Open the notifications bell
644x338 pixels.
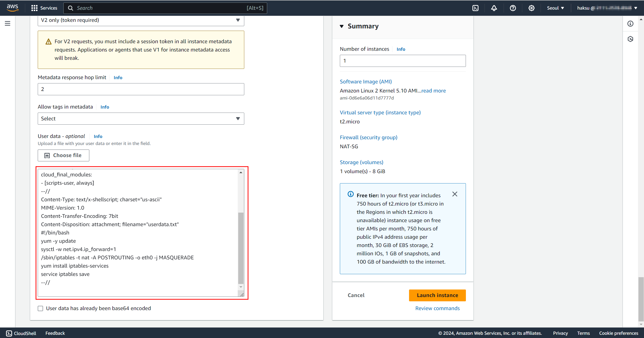[x=494, y=8]
